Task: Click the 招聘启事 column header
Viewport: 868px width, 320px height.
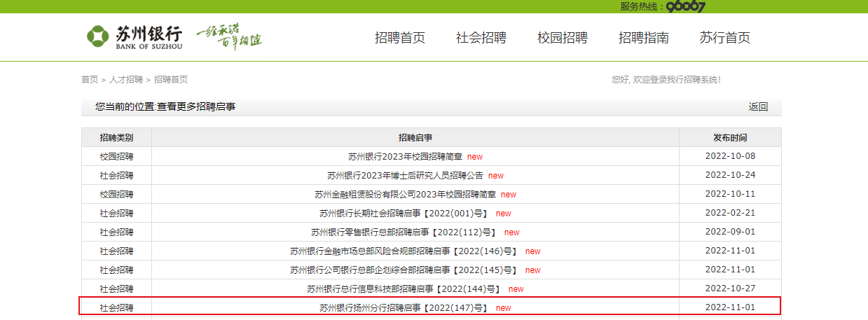Action: 415,137
